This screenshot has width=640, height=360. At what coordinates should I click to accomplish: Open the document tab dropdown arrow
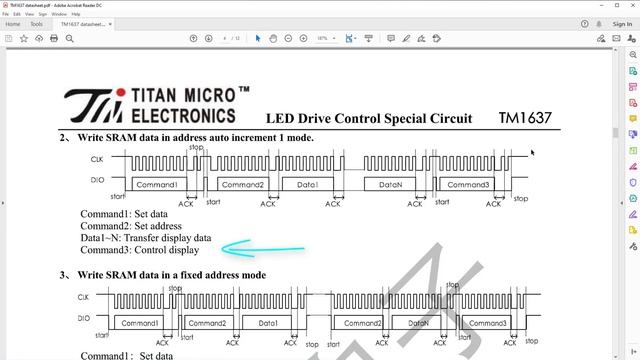coord(110,24)
